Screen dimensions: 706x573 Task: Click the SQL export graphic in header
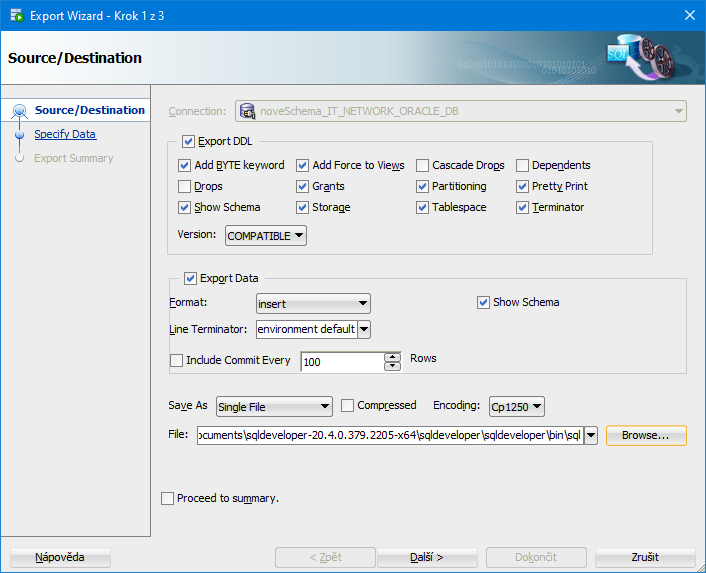[639, 58]
